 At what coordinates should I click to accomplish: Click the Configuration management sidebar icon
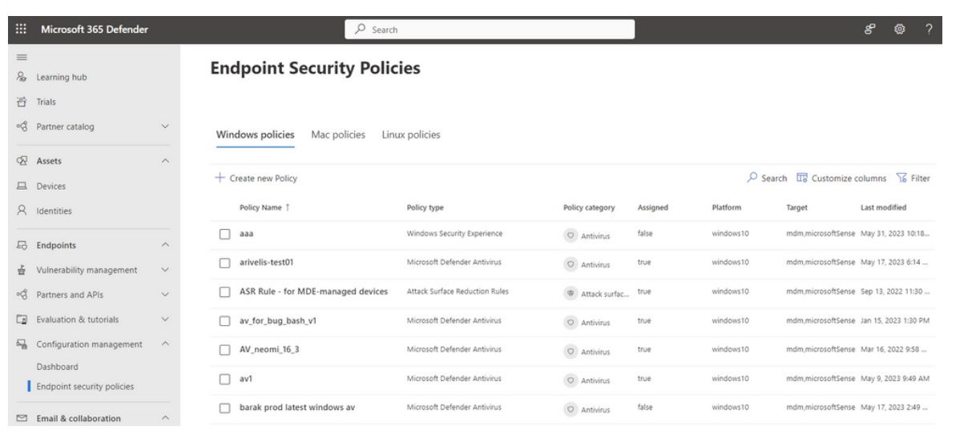[22, 344]
